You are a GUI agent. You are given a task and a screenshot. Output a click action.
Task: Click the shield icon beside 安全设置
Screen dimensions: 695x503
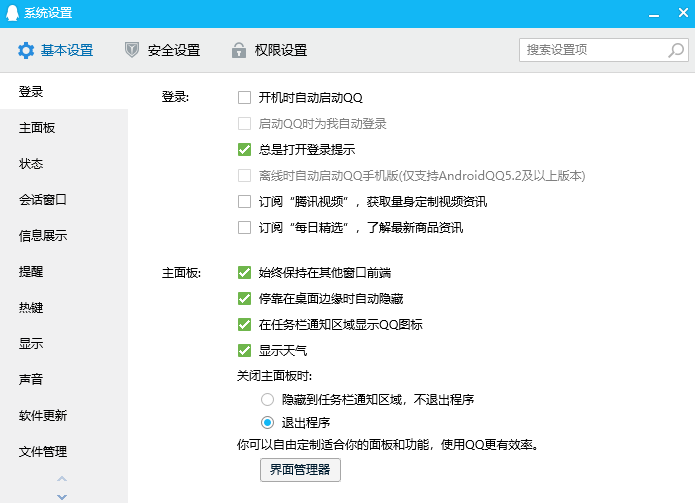pyautogui.click(x=132, y=50)
